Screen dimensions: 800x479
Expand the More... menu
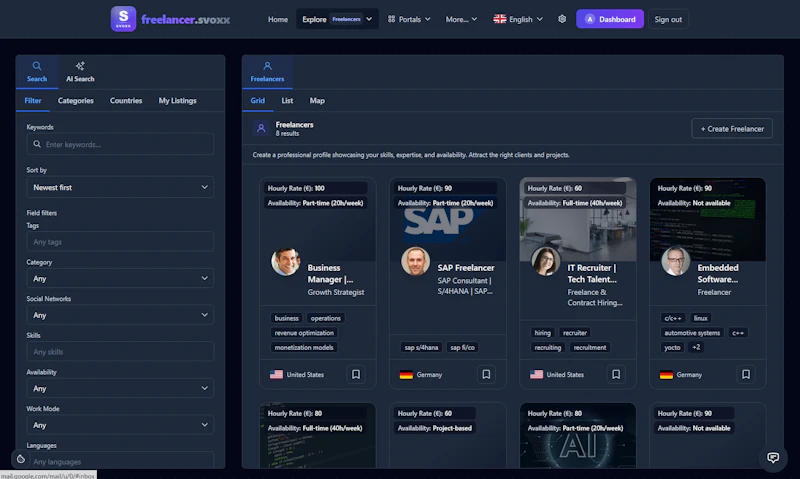461,19
